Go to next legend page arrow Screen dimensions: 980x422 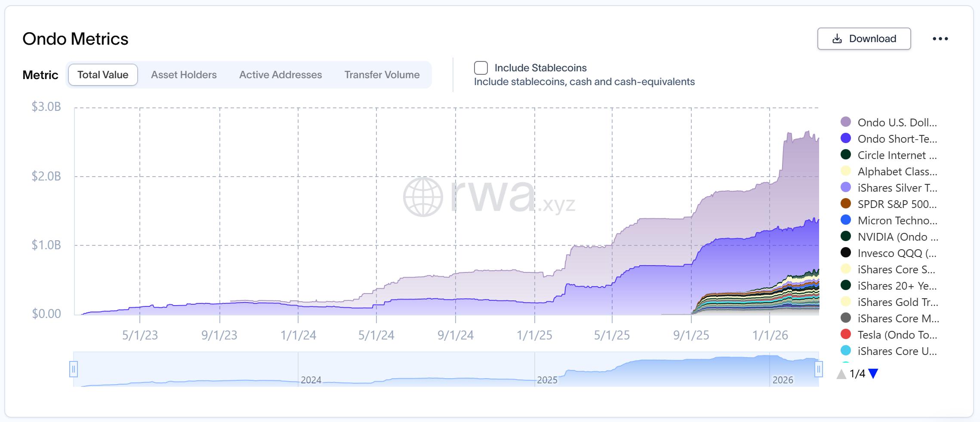873,374
